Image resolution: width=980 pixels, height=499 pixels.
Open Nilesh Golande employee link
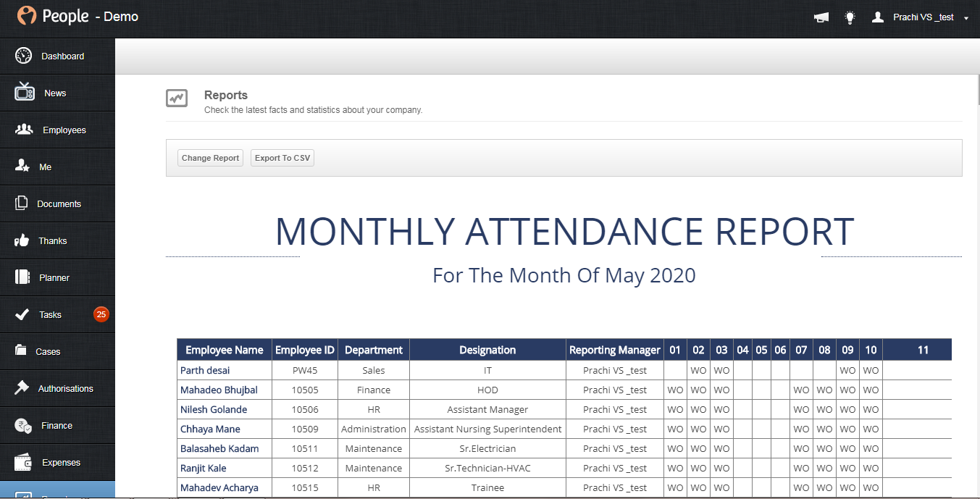tap(214, 409)
